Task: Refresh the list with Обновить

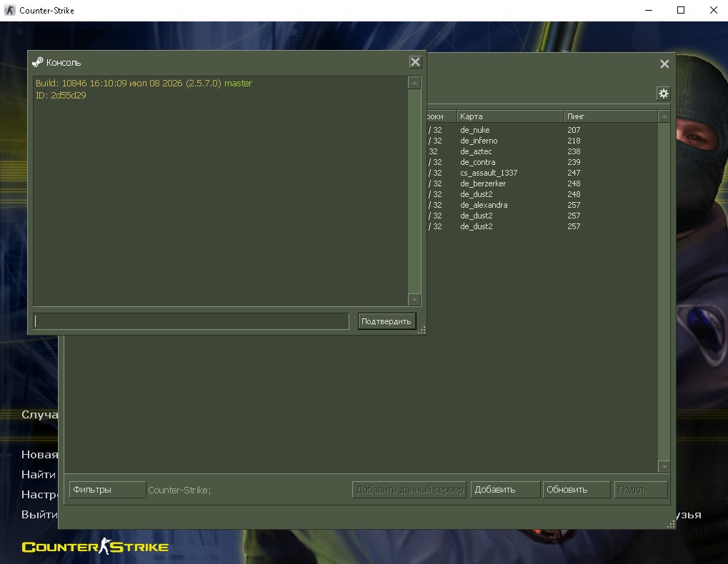Action: [576, 489]
